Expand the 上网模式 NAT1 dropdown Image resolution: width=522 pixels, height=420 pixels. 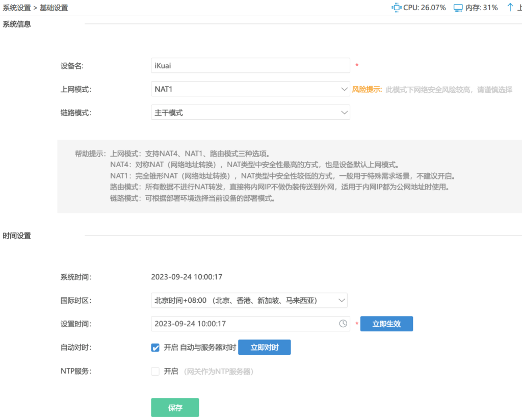tap(250, 89)
